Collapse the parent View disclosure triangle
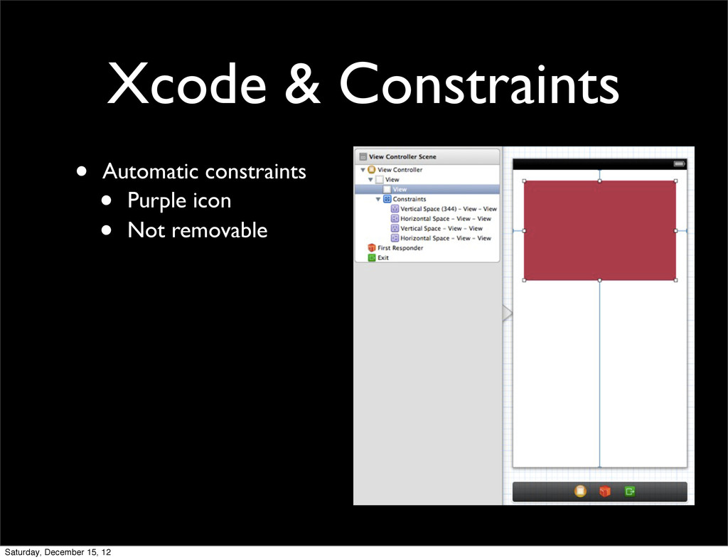 tap(370, 180)
